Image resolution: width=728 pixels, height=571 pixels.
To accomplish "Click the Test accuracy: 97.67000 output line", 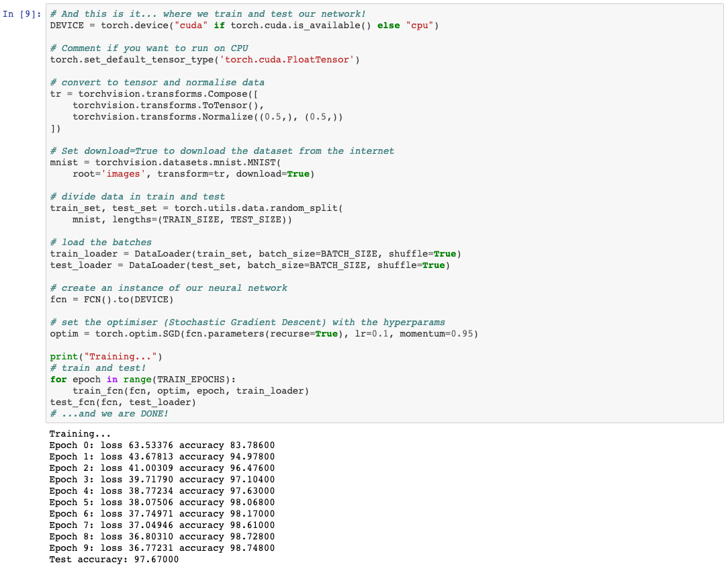I will point(114,559).
